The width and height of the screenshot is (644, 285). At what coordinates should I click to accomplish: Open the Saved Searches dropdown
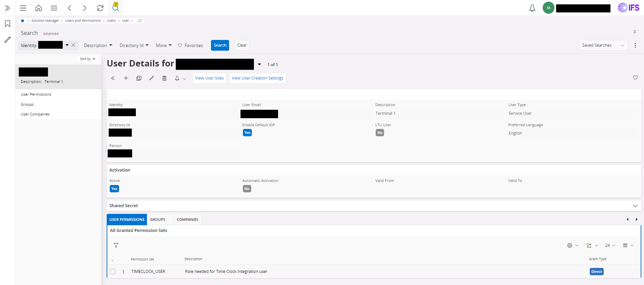click(603, 45)
